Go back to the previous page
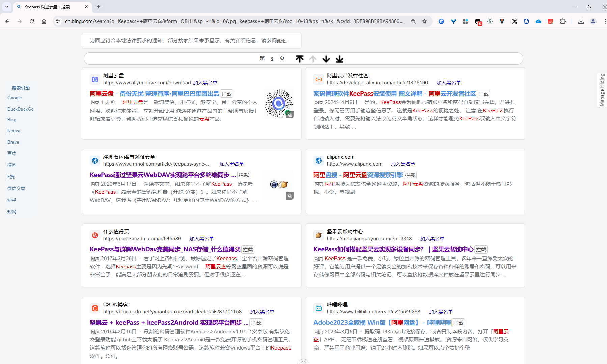Viewport: 607px width, 364px height. pos(7,21)
